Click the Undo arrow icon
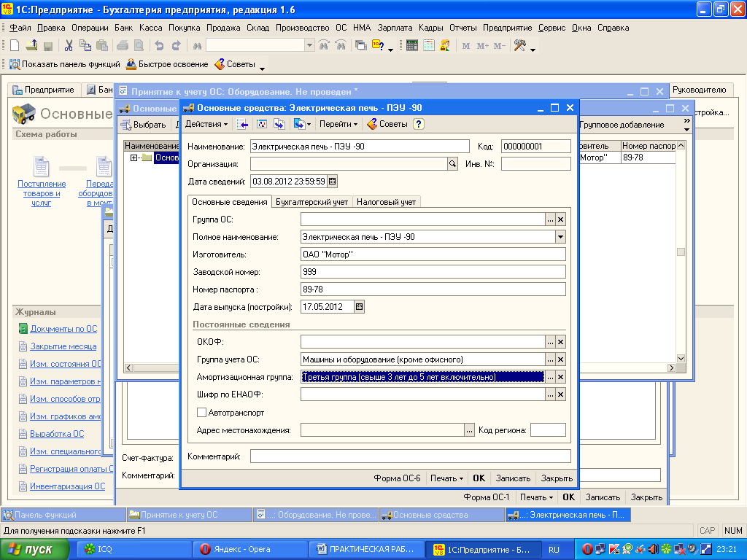The width and height of the screenshot is (747, 560). pos(159,46)
